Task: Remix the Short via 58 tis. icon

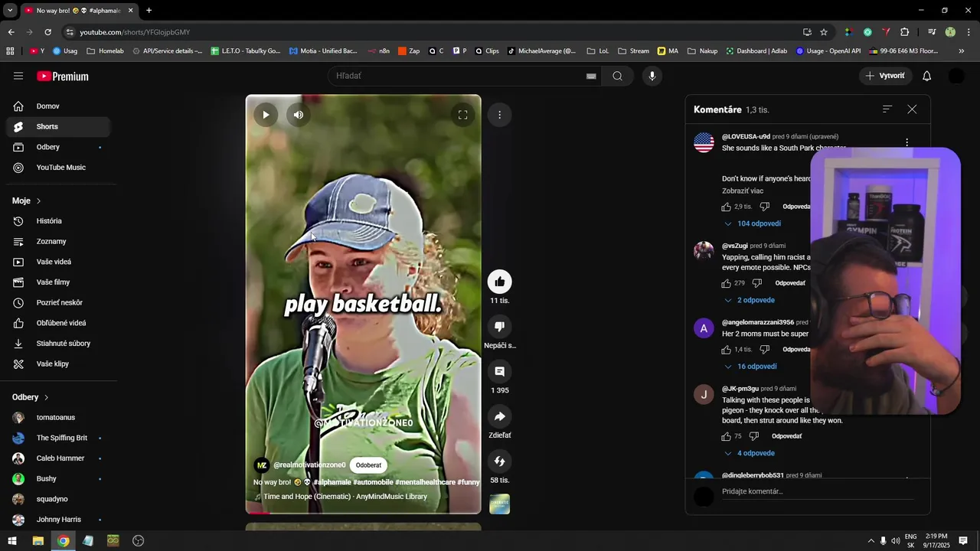Action: (x=499, y=461)
